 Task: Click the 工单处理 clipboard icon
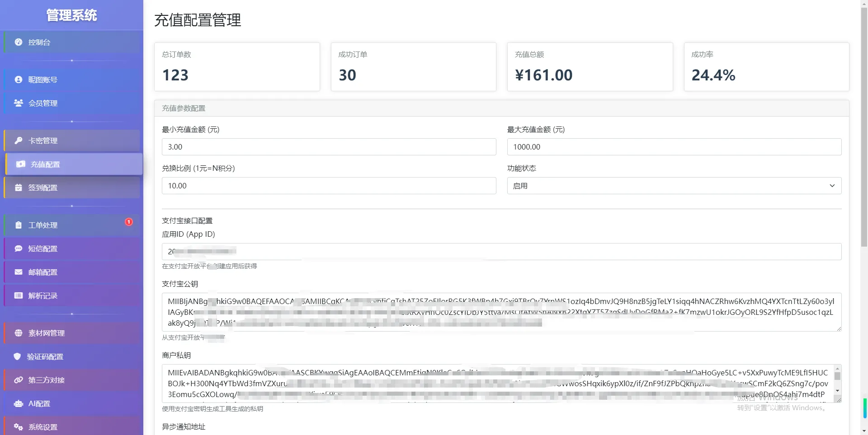tap(19, 225)
